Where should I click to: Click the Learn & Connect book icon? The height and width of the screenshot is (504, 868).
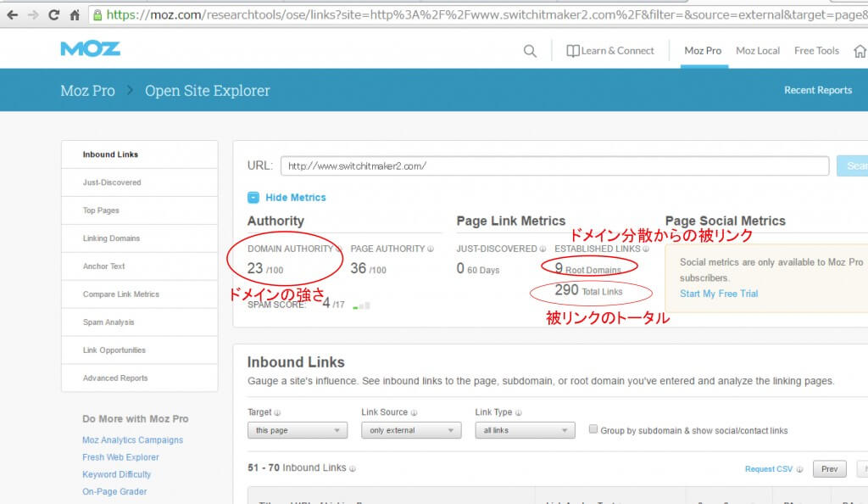(x=572, y=51)
